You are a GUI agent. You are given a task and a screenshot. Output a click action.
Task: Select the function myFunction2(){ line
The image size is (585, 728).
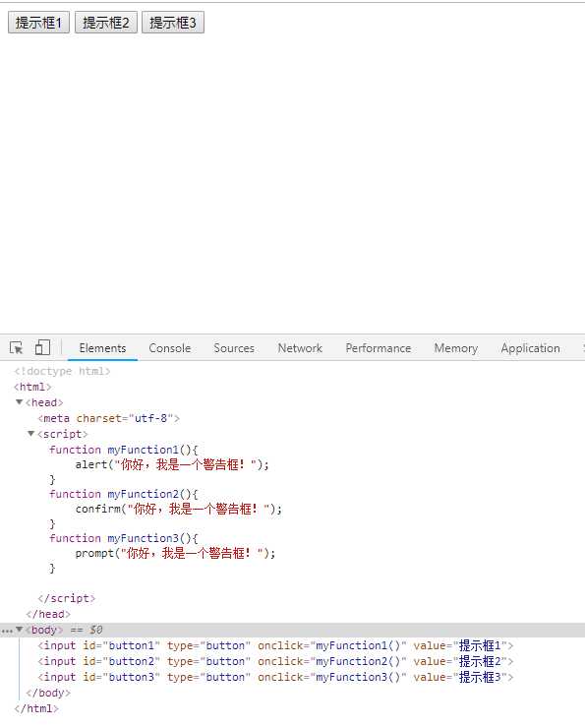(x=124, y=494)
